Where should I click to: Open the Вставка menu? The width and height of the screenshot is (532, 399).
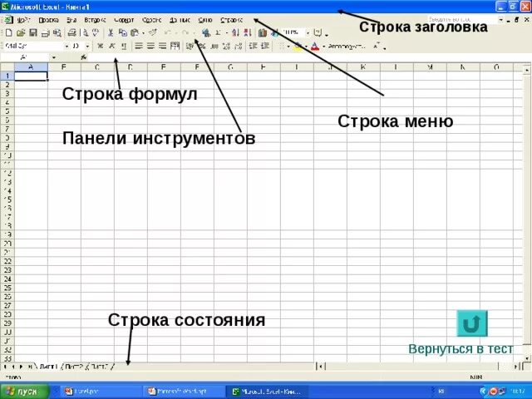(x=95, y=20)
